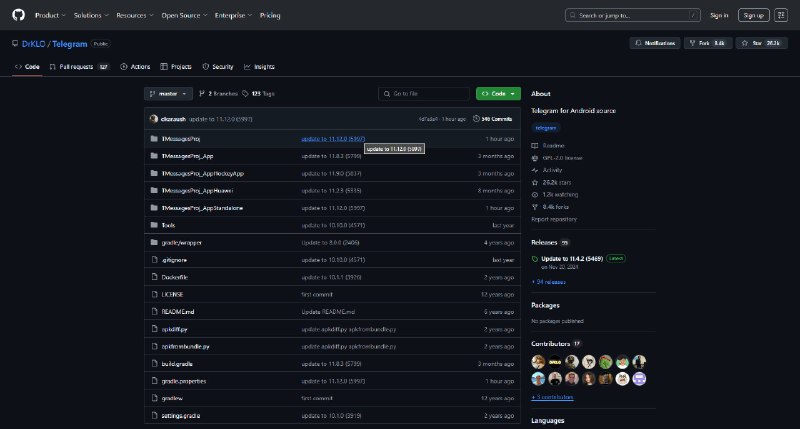
Task: Switch to the Insights tab
Action: point(259,67)
